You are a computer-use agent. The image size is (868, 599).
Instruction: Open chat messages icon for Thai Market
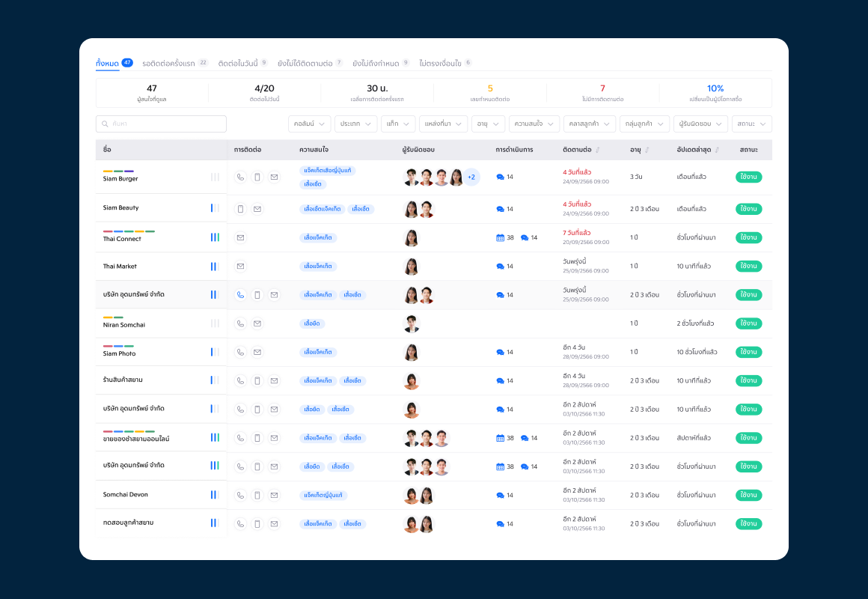[x=501, y=267]
